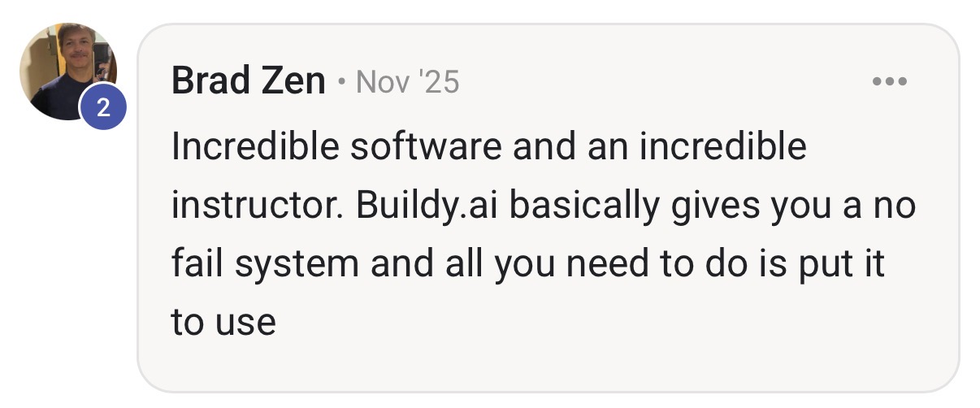
Task: Open profile via the Brad Zen name
Action: (x=249, y=82)
